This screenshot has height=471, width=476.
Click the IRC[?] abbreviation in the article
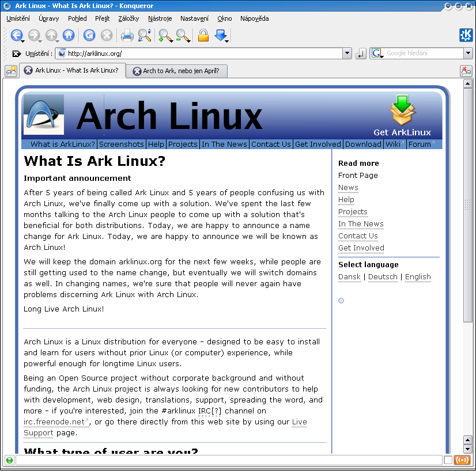click(x=209, y=411)
